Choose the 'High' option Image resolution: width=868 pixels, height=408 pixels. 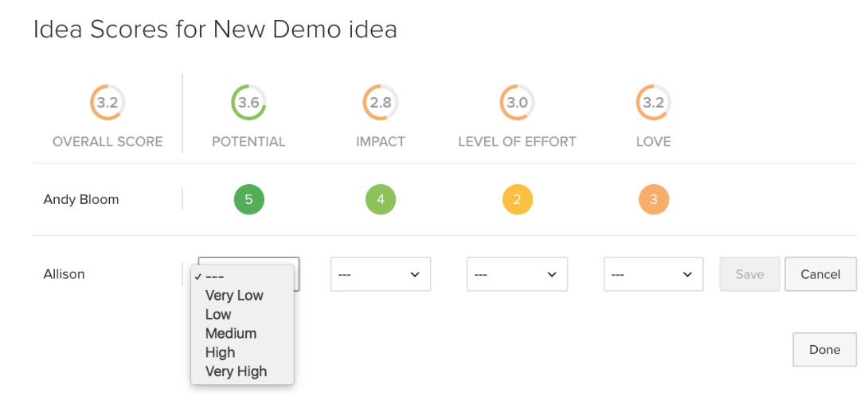click(x=221, y=353)
